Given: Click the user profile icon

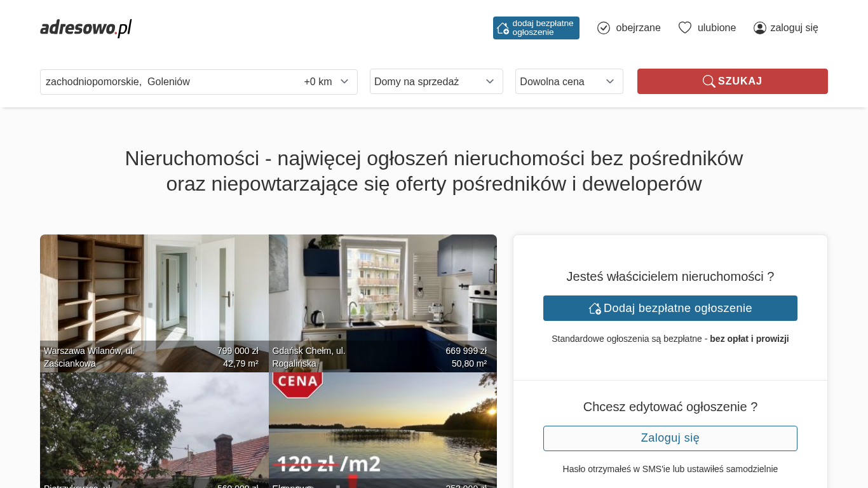Looking at the screenshot, I should pos(760,28).
